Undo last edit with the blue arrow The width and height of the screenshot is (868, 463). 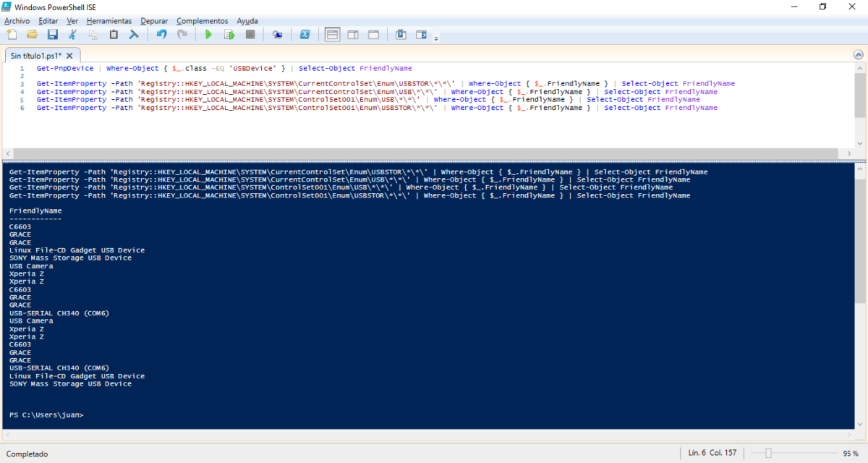161,34
